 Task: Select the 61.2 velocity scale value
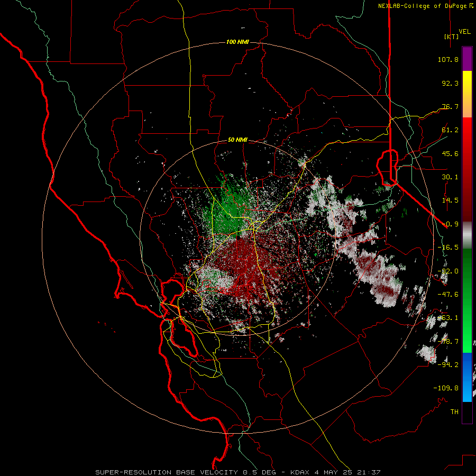[x=450, y=130]
